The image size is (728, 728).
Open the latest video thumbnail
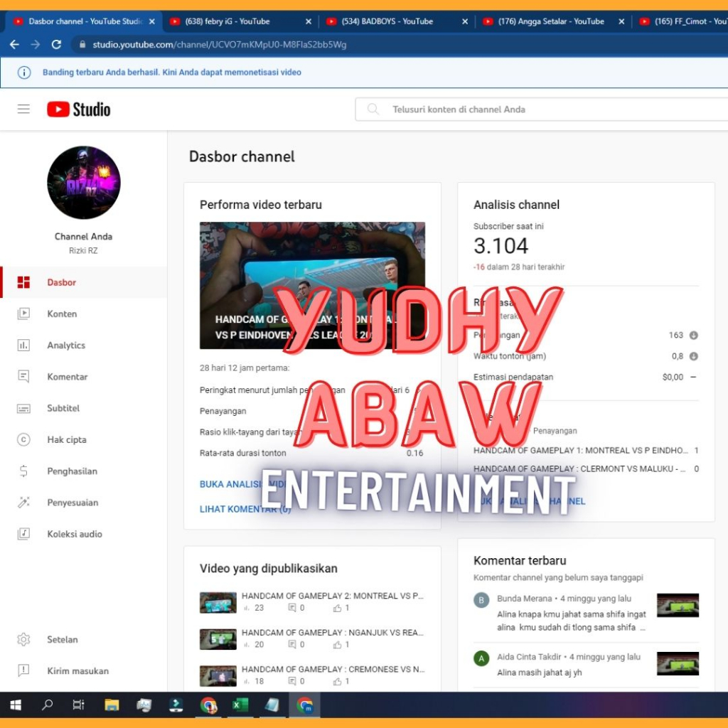coord(312,285)
